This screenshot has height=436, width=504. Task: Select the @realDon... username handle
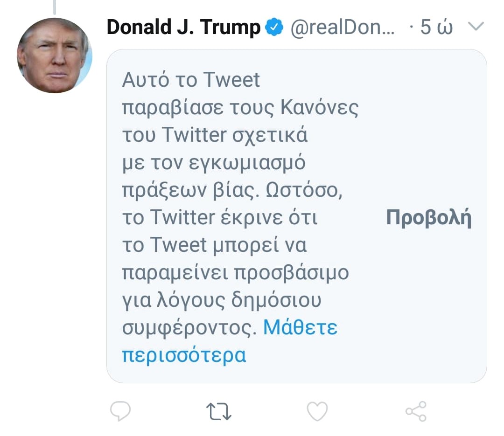click(343, 28)
